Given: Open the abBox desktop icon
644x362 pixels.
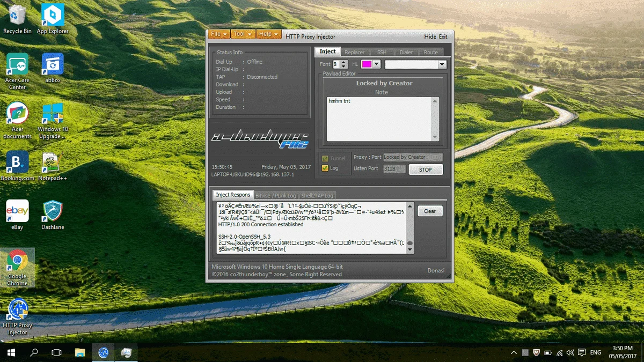Looking at the screenshot, I should click(x=53, y=68).
